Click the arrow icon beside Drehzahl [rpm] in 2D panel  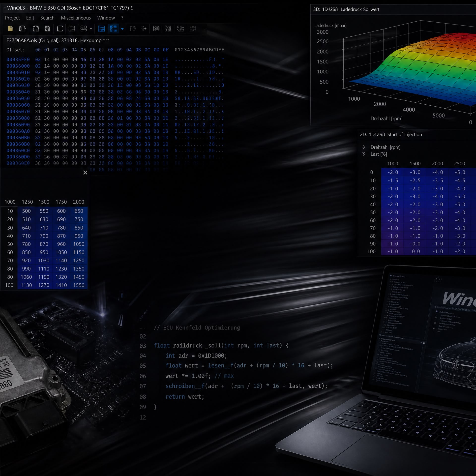[364, 147]
